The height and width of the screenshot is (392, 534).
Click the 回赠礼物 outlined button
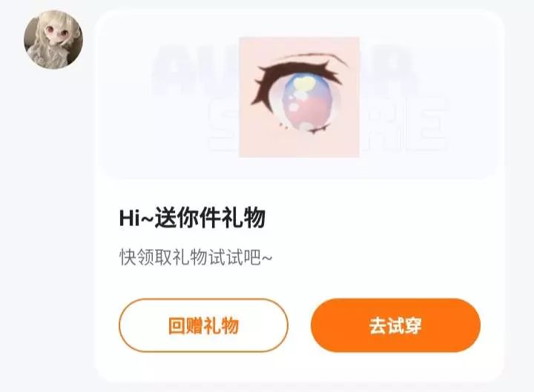pos(203,325)
